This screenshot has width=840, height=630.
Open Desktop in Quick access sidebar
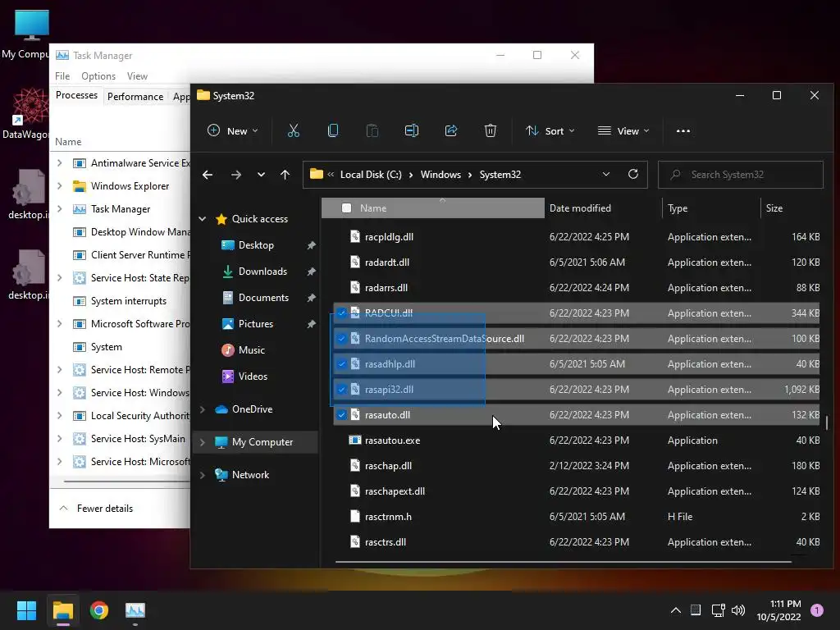(x=256, y=245)
